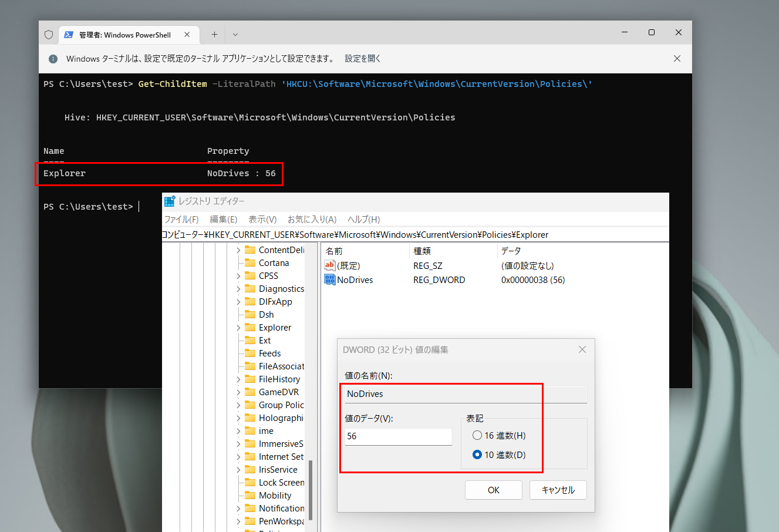
Task: Expand the DIFxApp tree node
Action: point(238,302)
